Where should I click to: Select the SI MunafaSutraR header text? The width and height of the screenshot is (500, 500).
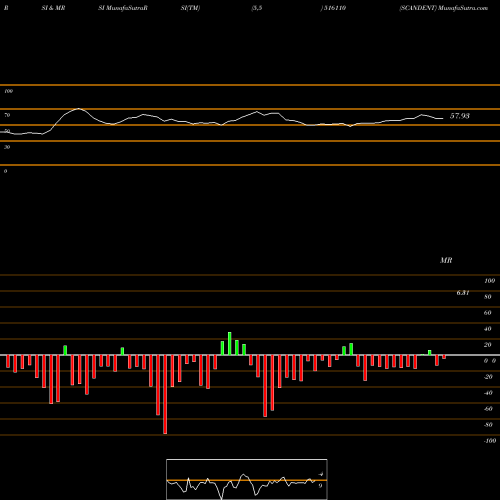click(123, 8)
